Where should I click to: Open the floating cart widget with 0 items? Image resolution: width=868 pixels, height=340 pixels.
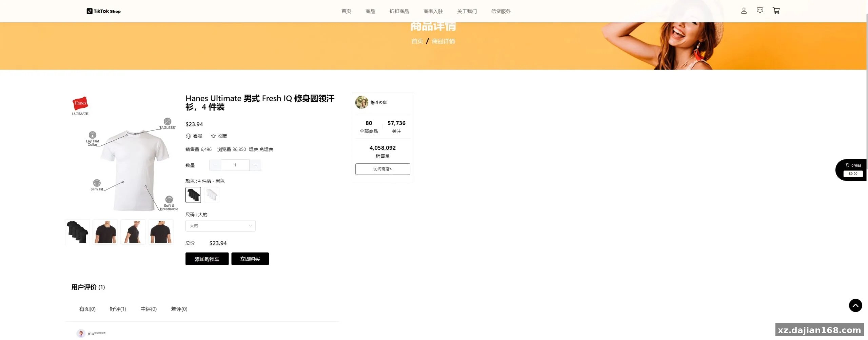pyautogui.click(x=851, y=170)
